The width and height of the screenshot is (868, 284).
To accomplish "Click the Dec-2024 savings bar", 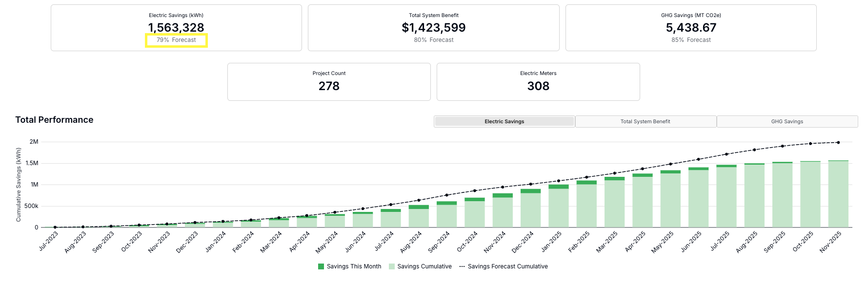I will [530, 209].
